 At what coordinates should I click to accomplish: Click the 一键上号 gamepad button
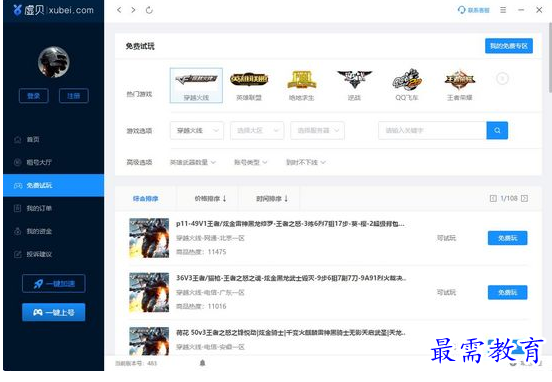54,312
